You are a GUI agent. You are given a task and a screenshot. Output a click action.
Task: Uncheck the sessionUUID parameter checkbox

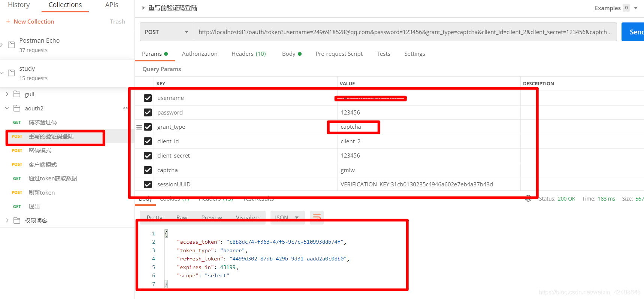[148, 184]
